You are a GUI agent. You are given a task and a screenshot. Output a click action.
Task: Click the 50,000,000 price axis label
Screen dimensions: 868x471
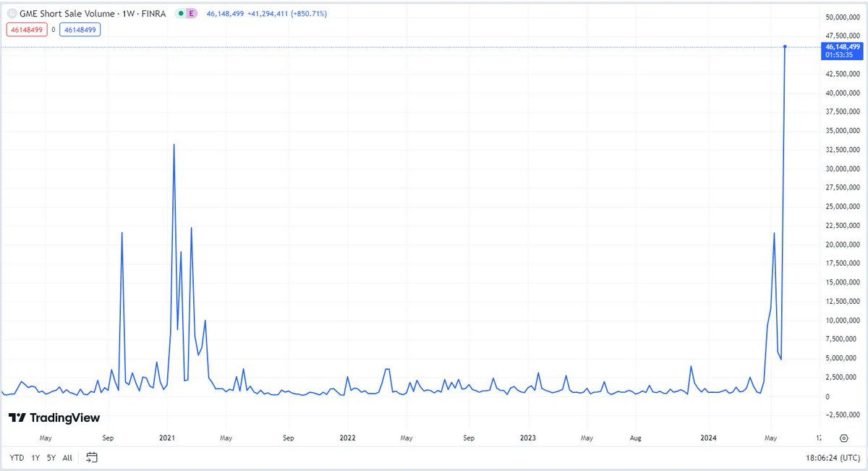(842, 17)
